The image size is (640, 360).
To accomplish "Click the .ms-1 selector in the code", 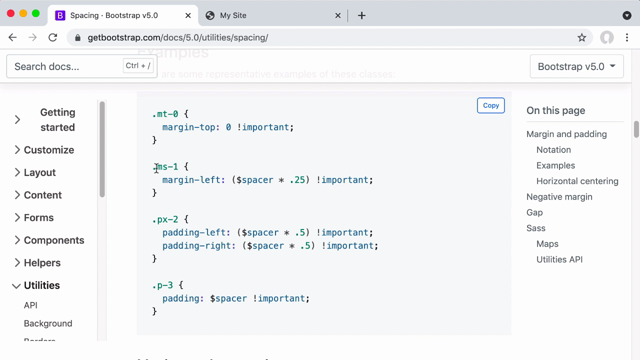I will (165, 167).
